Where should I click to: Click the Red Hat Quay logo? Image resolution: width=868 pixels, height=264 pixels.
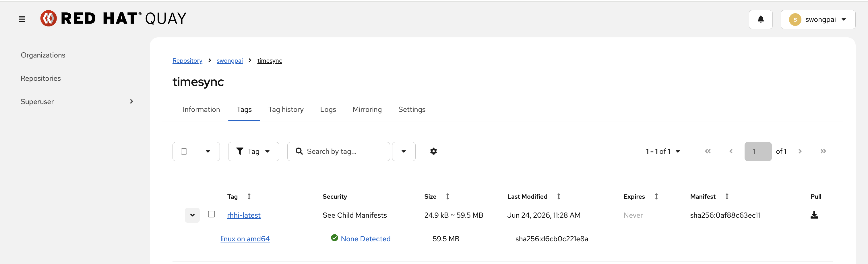[x=113, y=18]
